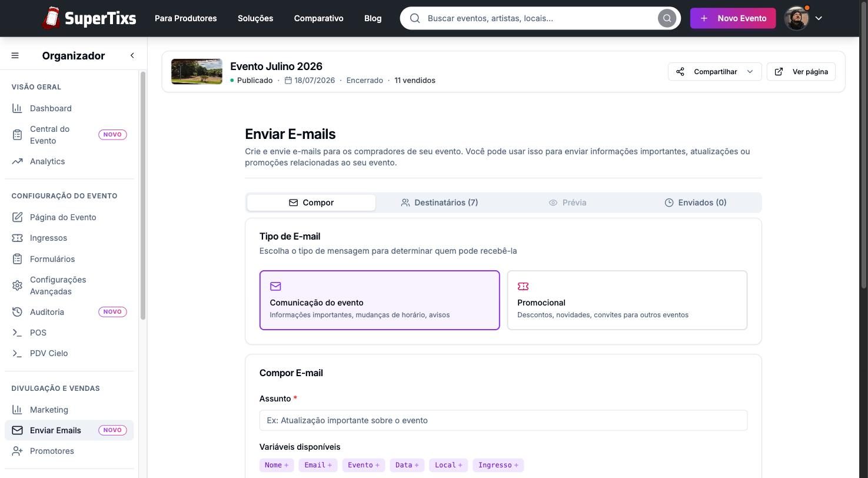868x478 pixels.
Task: Open Promotores section
Action: click(69, 451)
